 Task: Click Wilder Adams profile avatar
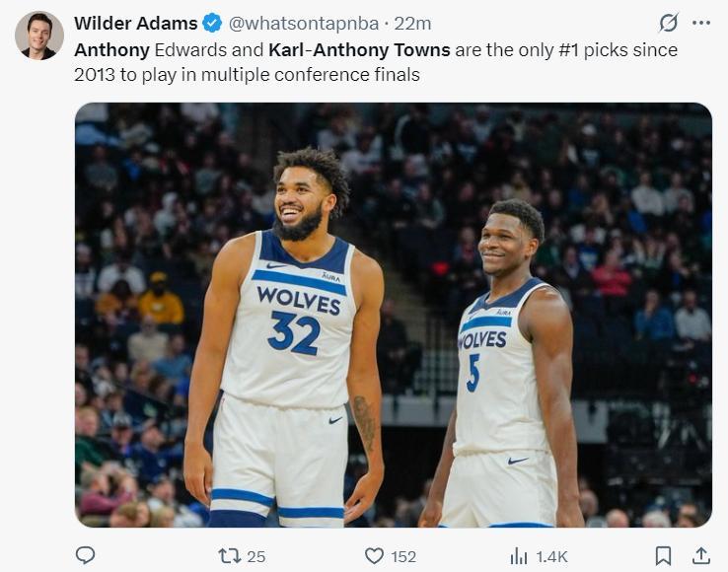coord(39,36)
